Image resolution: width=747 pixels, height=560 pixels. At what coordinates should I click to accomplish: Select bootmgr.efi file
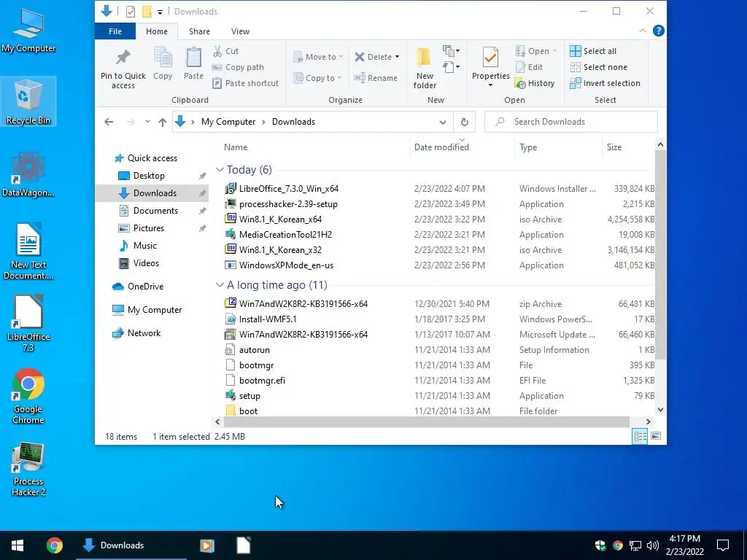click(262, 381)
